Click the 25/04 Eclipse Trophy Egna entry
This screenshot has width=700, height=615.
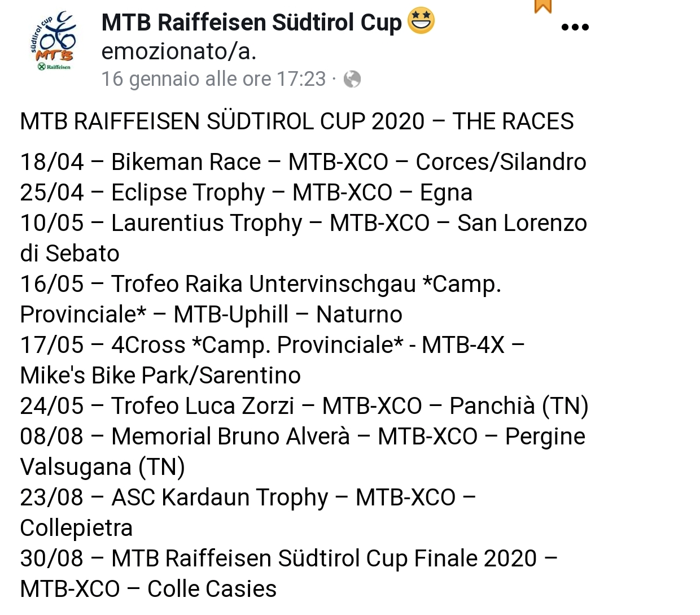click(x=246, y=193)
